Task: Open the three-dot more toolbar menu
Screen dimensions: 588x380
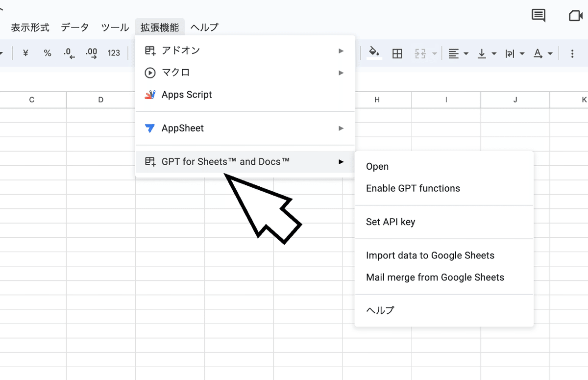Action: tap(572, 53)
